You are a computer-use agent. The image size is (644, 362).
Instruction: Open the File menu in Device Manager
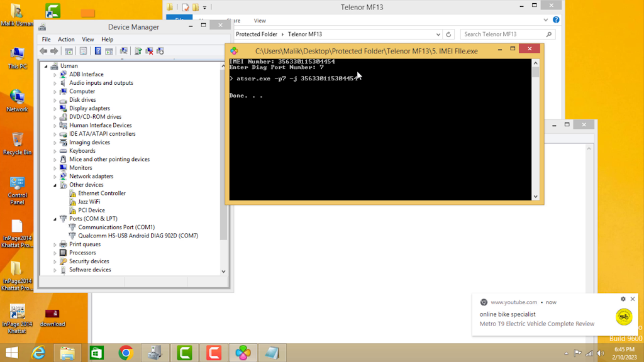[x=46, y=40]
